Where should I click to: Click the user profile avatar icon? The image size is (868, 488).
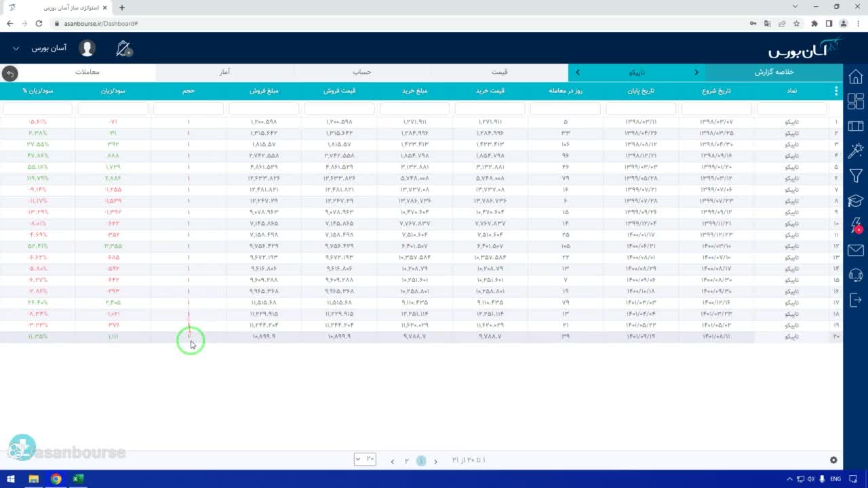[87, 48]
